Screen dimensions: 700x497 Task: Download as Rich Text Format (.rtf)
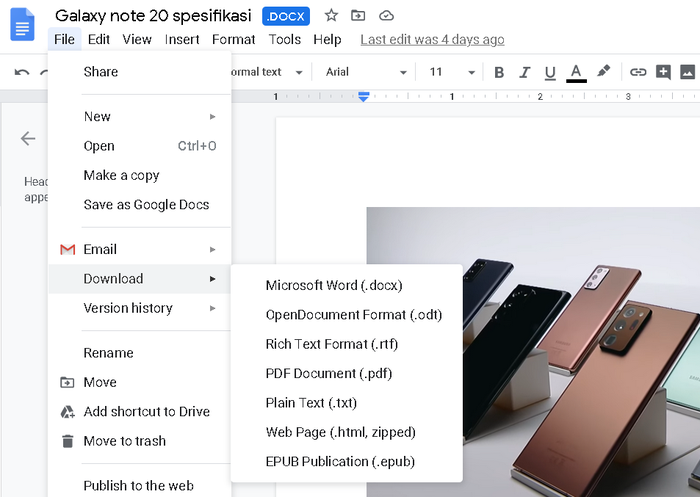(346, 344)
